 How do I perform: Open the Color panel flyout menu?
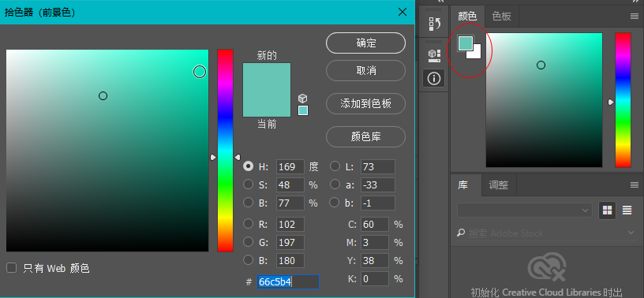[x=635, y=17]
